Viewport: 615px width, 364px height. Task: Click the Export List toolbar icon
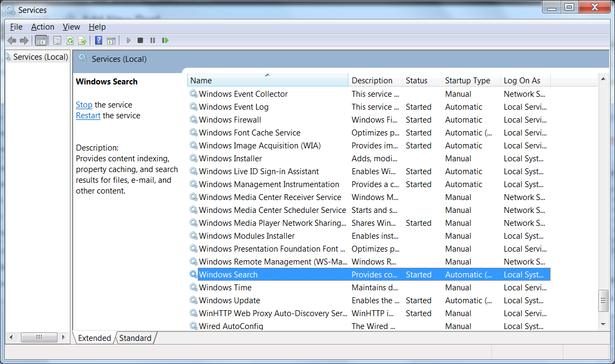[82, 40]
